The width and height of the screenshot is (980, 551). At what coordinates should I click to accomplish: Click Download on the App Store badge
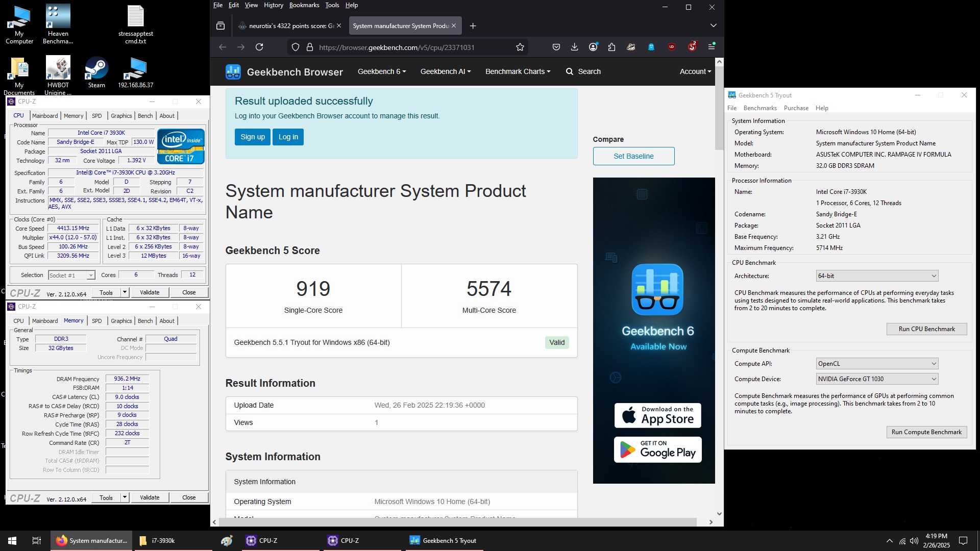click(657, 415)
